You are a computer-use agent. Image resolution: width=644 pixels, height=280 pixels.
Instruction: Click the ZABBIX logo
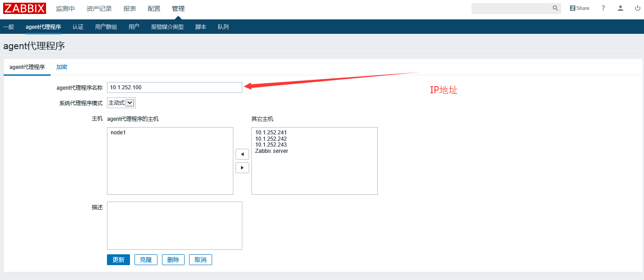coord(24,9)
